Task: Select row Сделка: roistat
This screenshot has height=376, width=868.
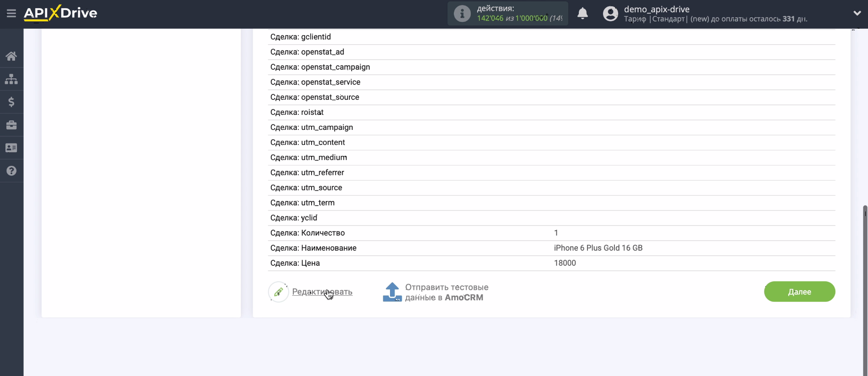Action: coord(551,112)
